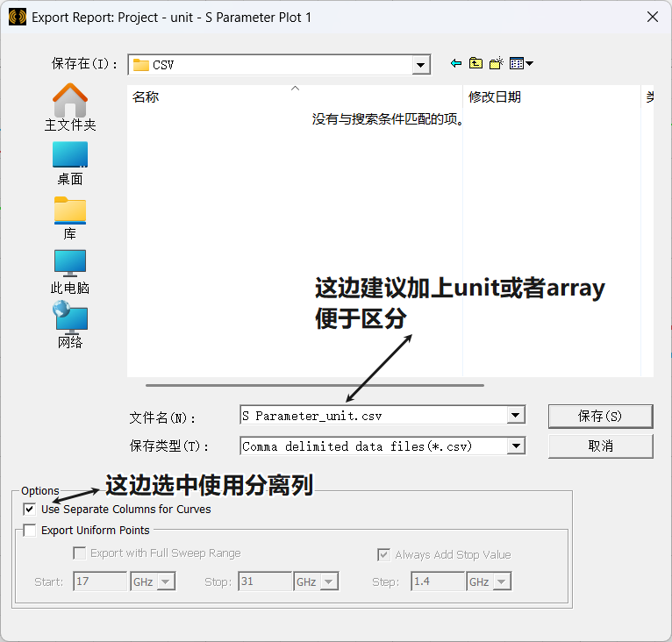Sort files by 名称 column header
This screenshot has height=642, width=672.
(295, 96)
